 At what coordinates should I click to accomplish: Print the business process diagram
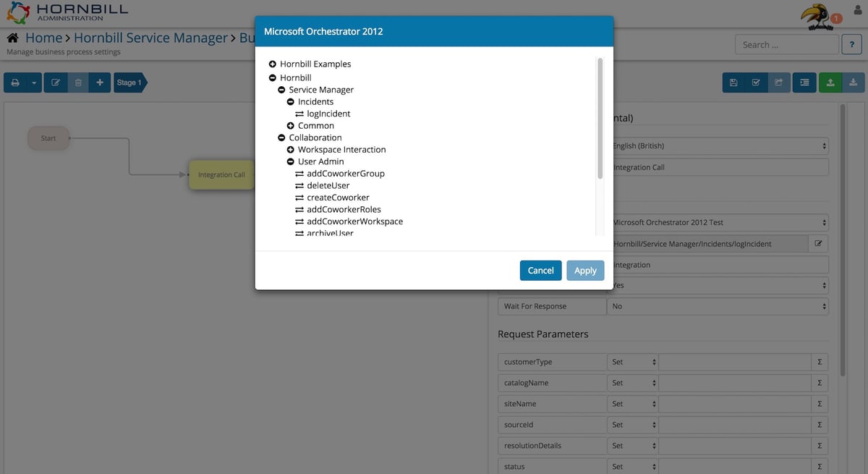[x=14, y=82]
